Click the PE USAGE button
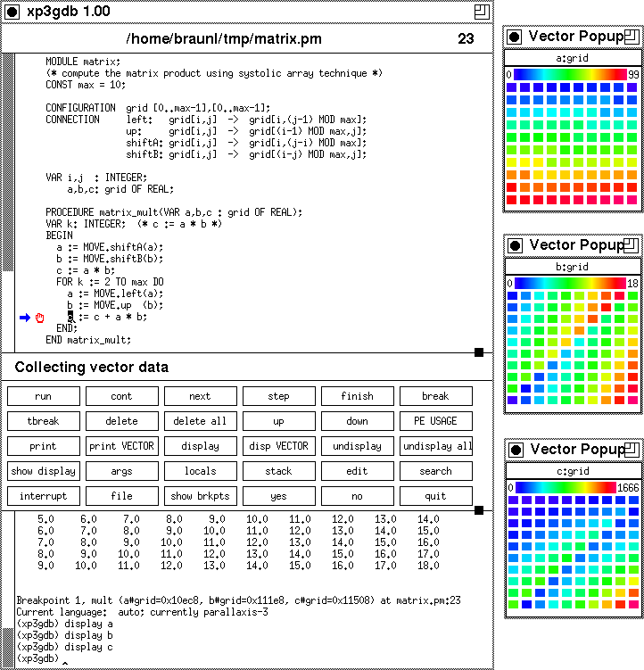The width and height of the screenshot is (644, 670). [435, 421]
